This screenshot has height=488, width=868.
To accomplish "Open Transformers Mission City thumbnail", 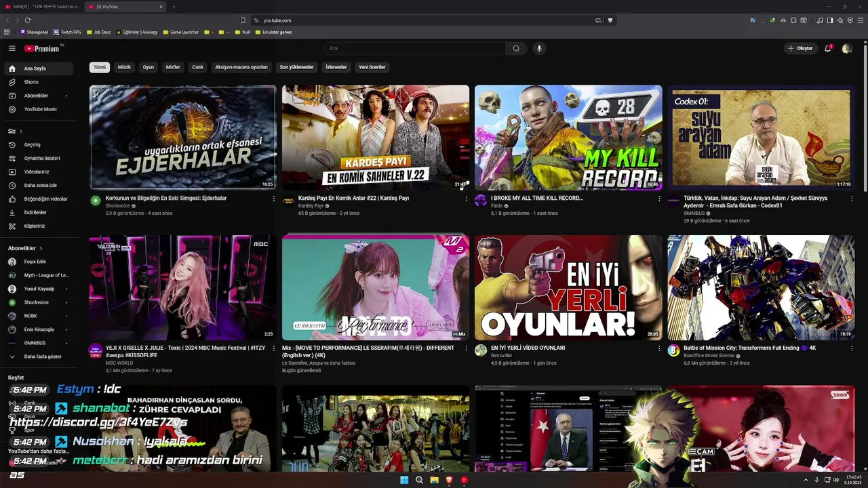I will tap(761, 287).
